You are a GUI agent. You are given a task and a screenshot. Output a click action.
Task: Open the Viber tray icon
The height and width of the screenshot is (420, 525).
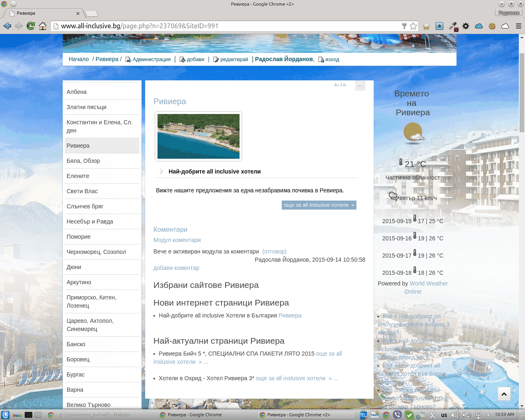[397, 415]
